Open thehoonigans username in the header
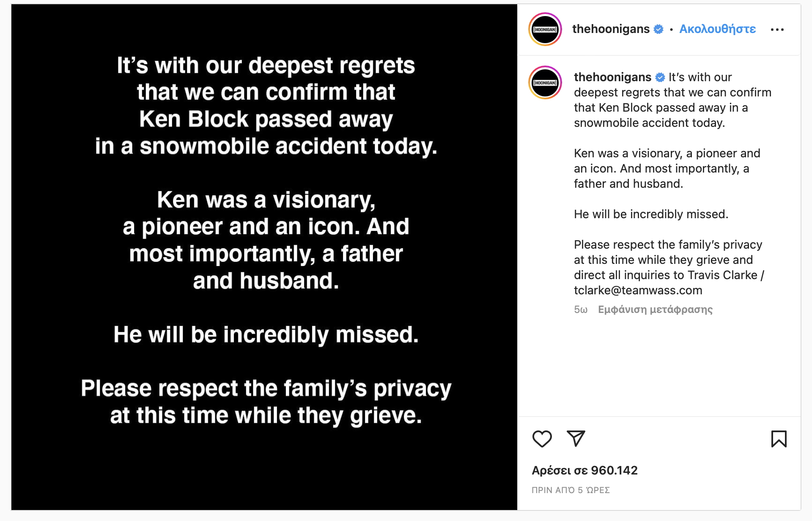Viewport: 812px width, 521px height. tap(610, 29)
